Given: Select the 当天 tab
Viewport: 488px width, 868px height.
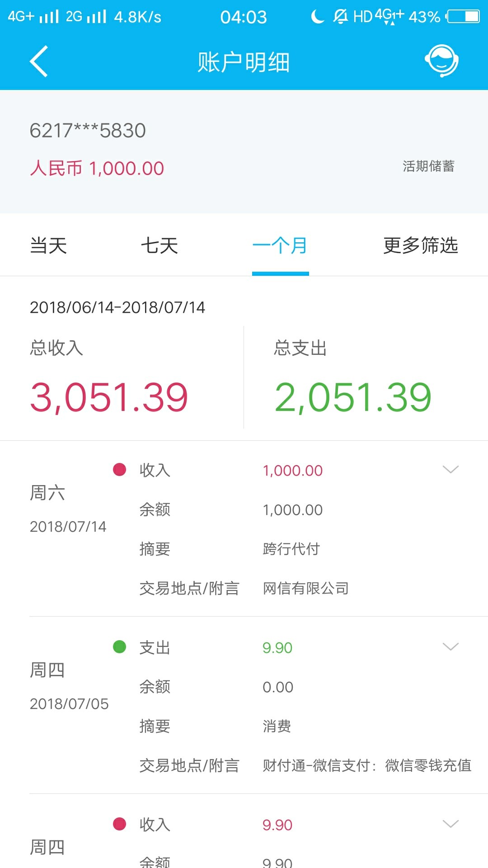Looking at the screenshot, I should point(48,246).
